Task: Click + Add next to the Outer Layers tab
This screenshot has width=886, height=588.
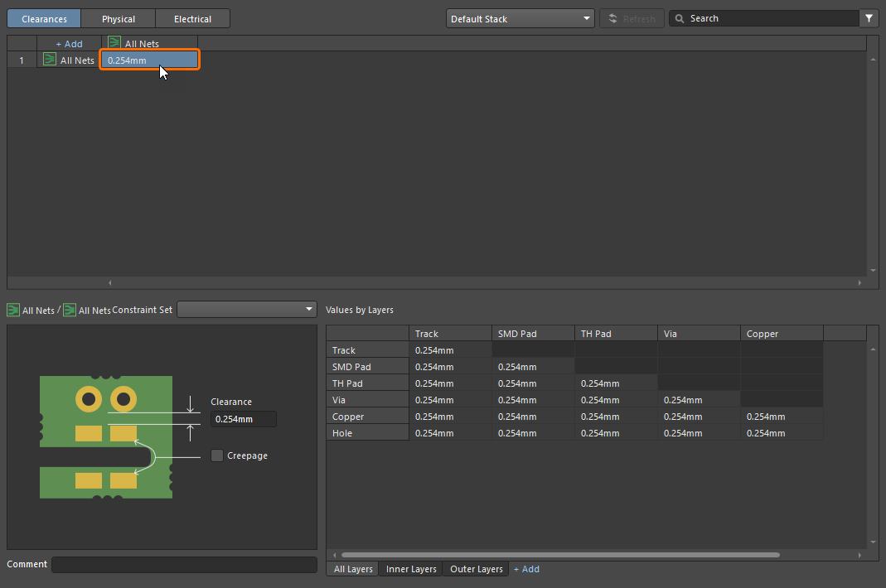Action: [526, 569]
